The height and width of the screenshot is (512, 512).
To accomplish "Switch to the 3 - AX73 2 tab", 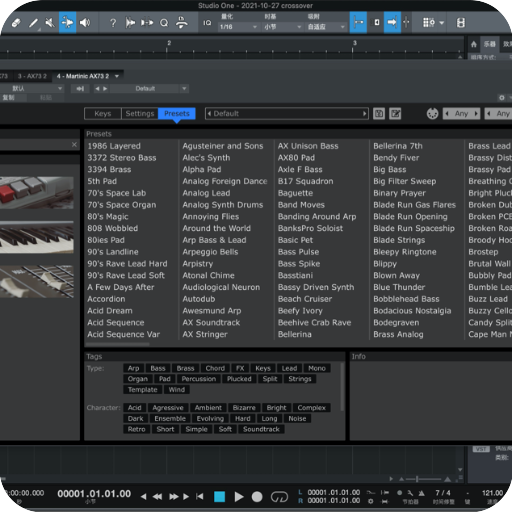I will [32, 76].
